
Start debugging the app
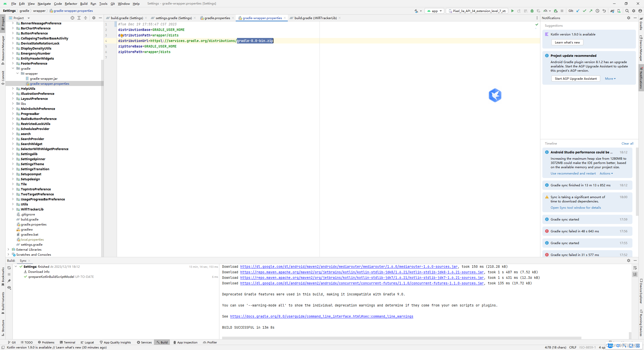click(x=532, y=11)
